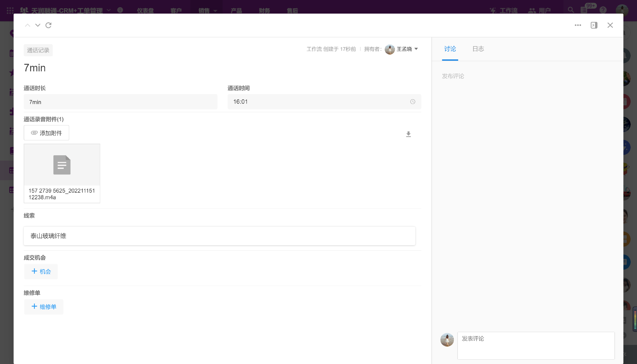This screenshot has height=364, width=637.
Task: Edit the 通话时间 field 16:01
Action: click(324, 102)
